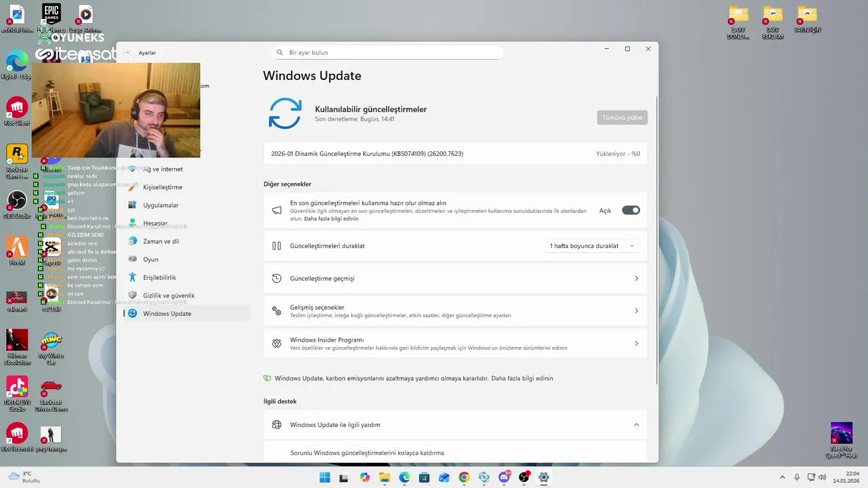Open File Explorer from taskbar
The height and width of the screenshot is (488, 868).
[384, 477]
